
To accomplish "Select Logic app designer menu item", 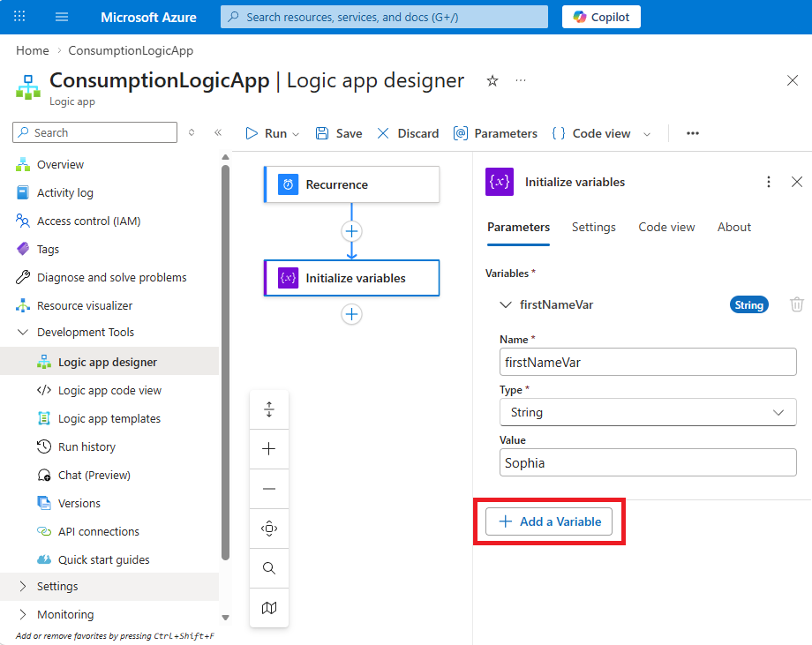I will [109, 362].
